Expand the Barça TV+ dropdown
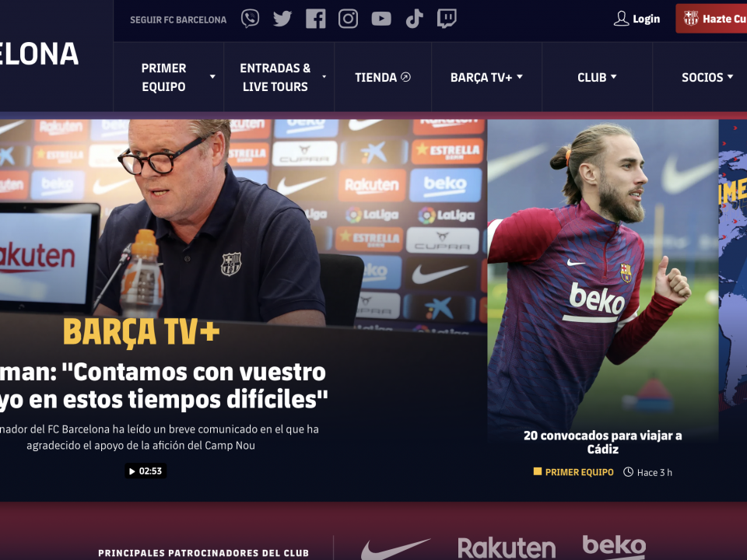 486,77
